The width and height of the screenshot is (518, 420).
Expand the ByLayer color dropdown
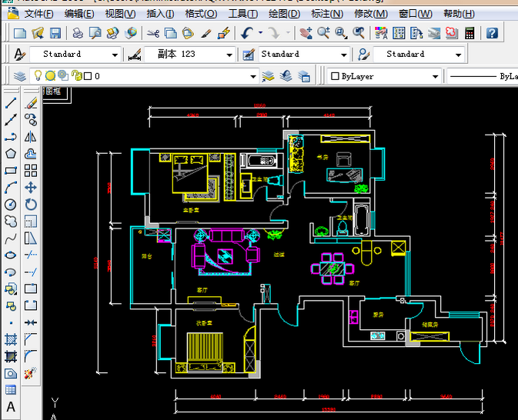click(x=435, y=76)
